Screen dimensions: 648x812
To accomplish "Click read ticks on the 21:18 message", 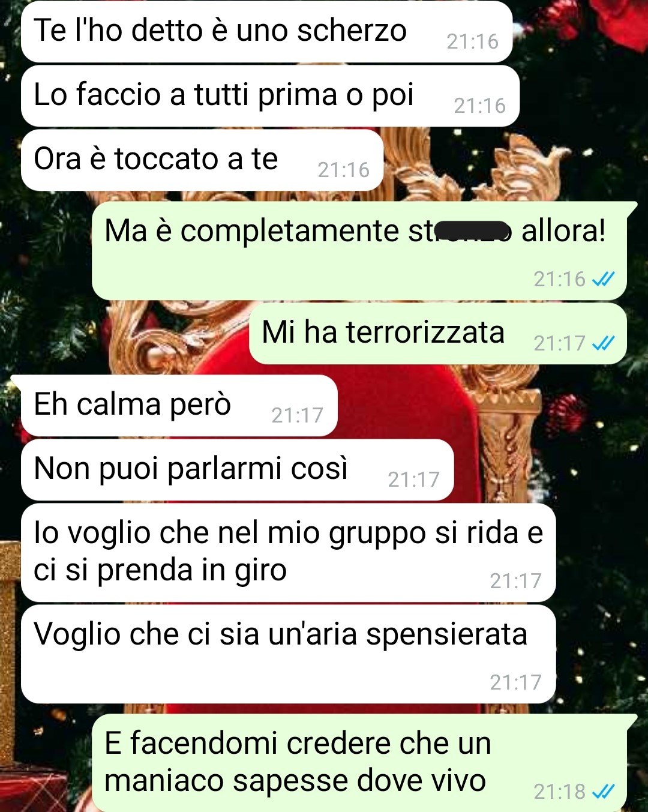I will pyautogui.click(x=603, y=792).
